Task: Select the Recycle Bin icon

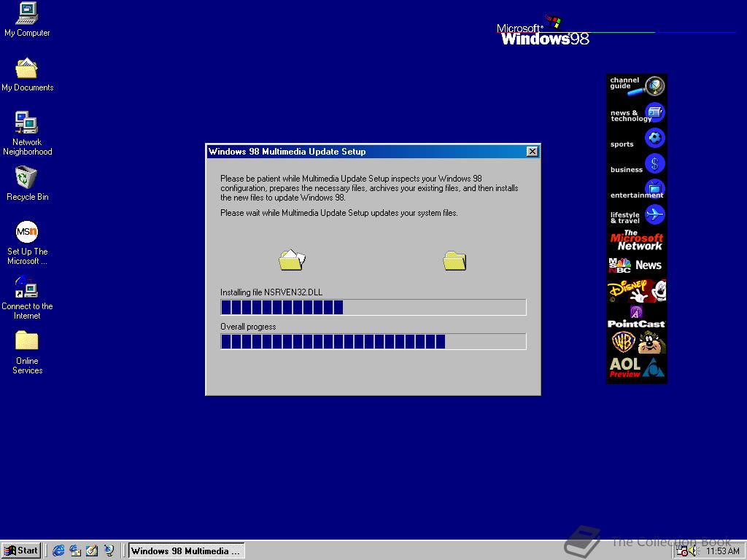Action: click(27, 183)
